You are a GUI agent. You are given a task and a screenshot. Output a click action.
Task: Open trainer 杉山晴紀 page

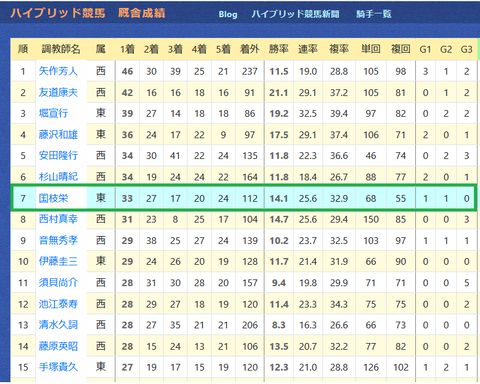(58, 177)
